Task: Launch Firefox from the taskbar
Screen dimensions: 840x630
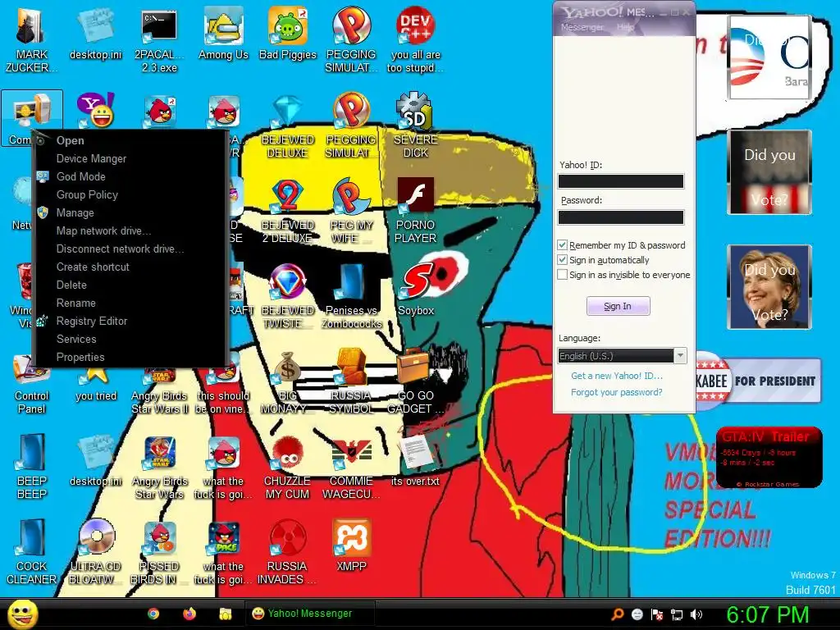Action: [189, 614]
